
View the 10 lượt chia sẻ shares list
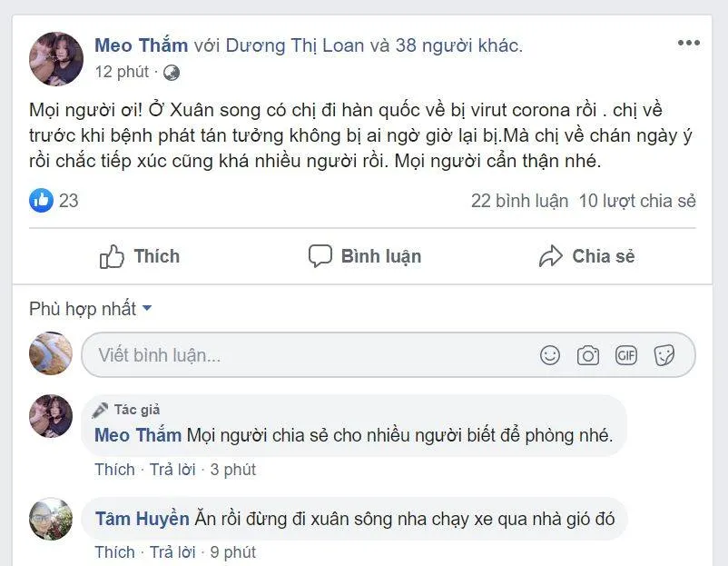pyautogui.click(x=637, y=201)
